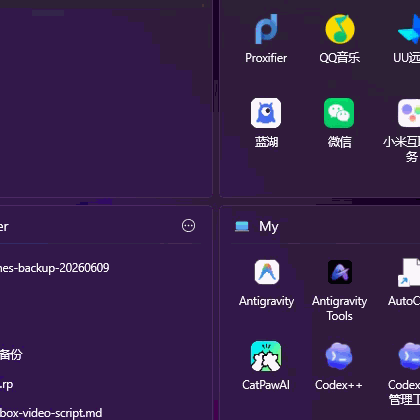Open the 蓝湖 app icon
The image size is (420, 420).
(x=266, y=113)
